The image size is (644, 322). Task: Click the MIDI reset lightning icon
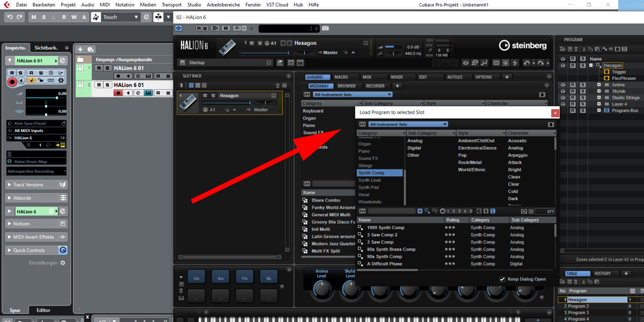coord(515,63)
